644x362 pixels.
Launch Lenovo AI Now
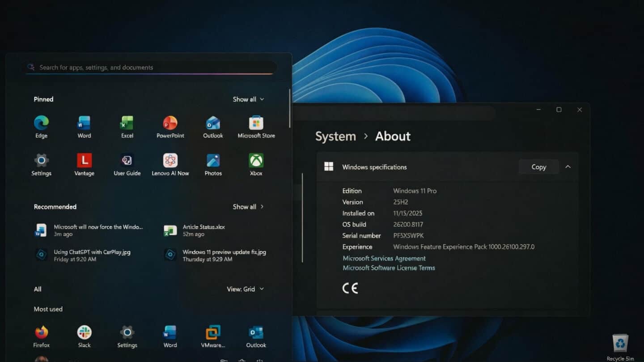170,165
